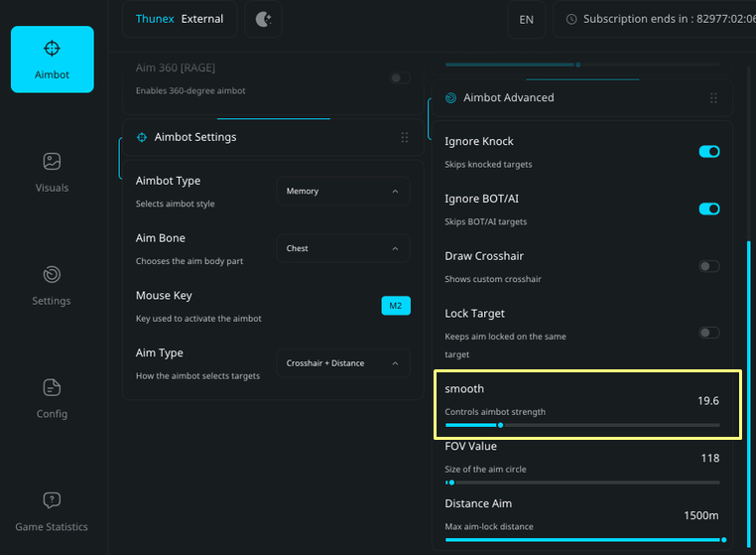Click the EN language button

coord(526,19)
